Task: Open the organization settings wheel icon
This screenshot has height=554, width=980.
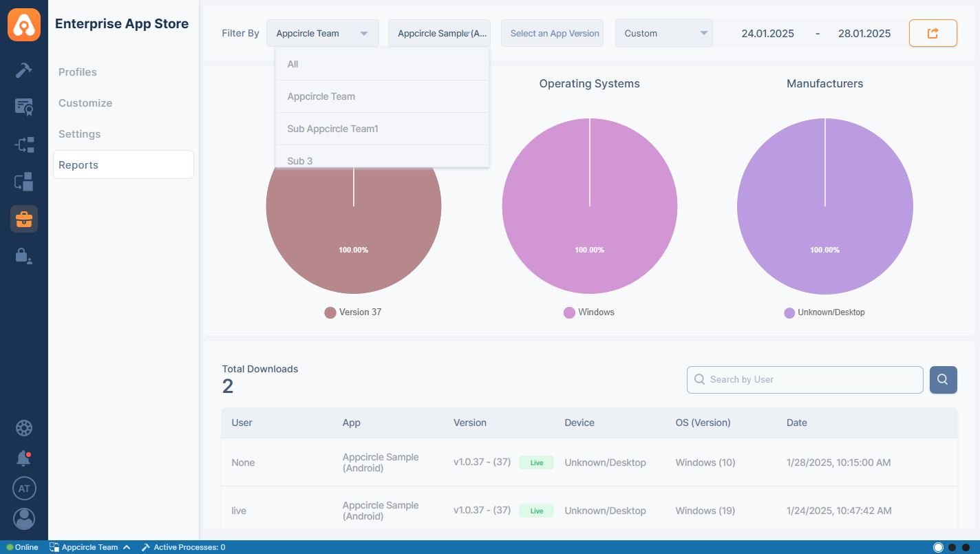Action: pos(24,428)
